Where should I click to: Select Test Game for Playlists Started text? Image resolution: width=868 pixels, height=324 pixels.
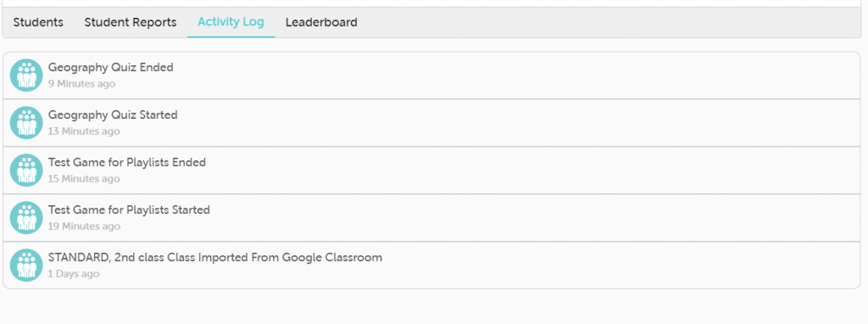click(129, 209)
